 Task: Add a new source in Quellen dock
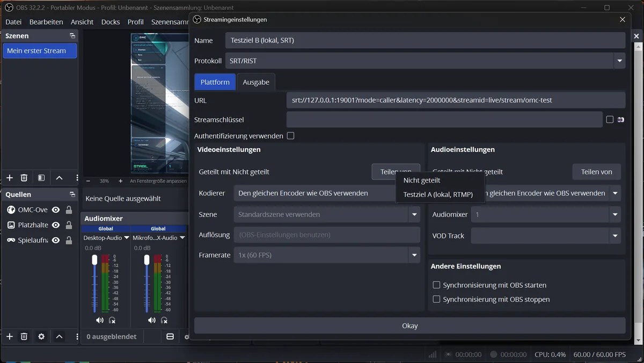9,336
